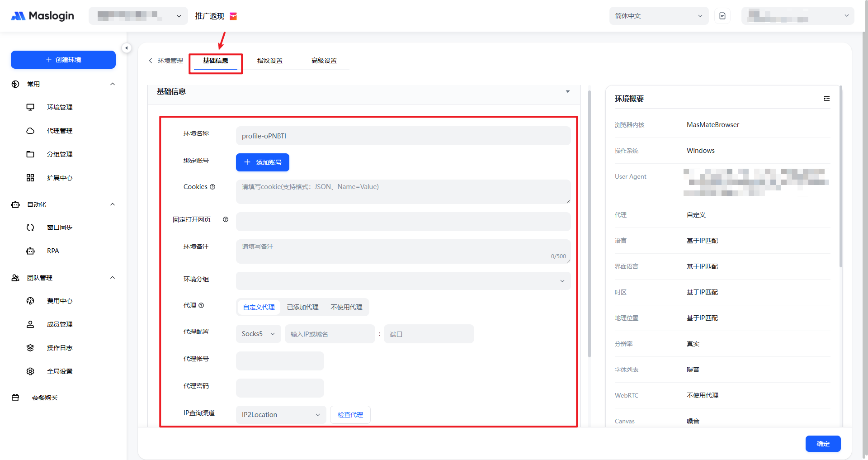Viewport: 868px width, 460px height.
Task: Open 窗口同步 in the sidebar
Action: point(59,228)
